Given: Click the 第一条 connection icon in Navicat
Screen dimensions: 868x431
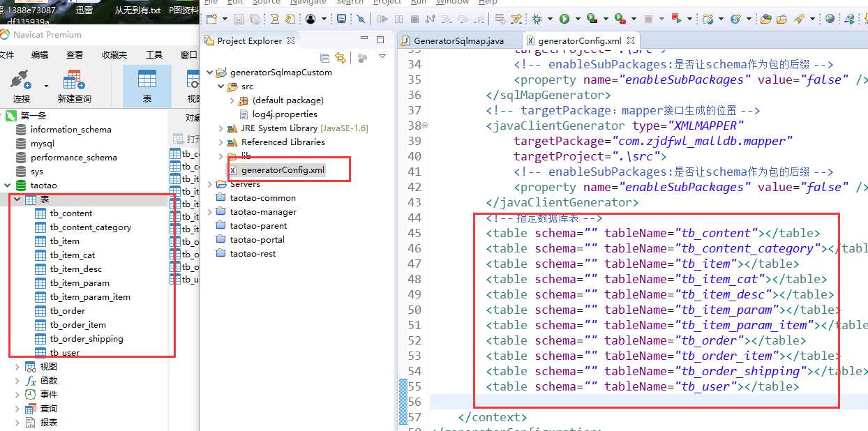Looking at the screenshot, I should (11, 116).
